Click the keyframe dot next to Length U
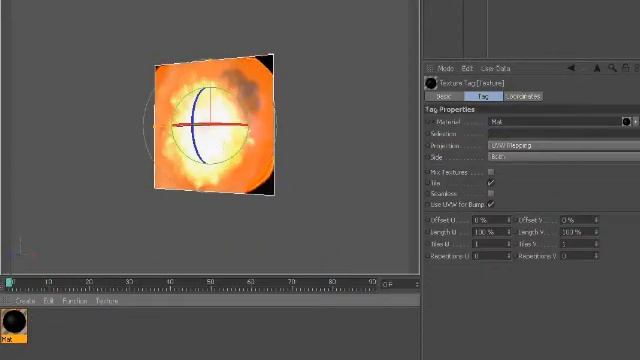The image size is (640, 360). tap(428, 232)
